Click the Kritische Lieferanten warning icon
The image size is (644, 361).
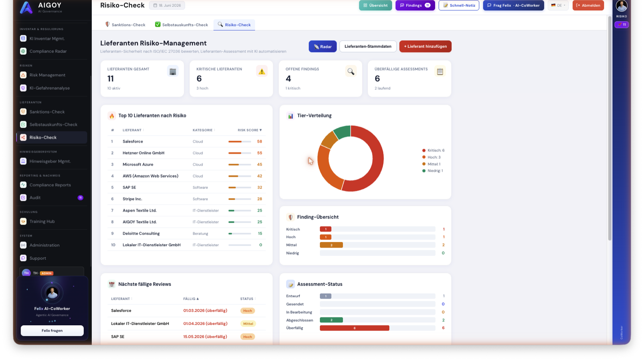(262, 72)
